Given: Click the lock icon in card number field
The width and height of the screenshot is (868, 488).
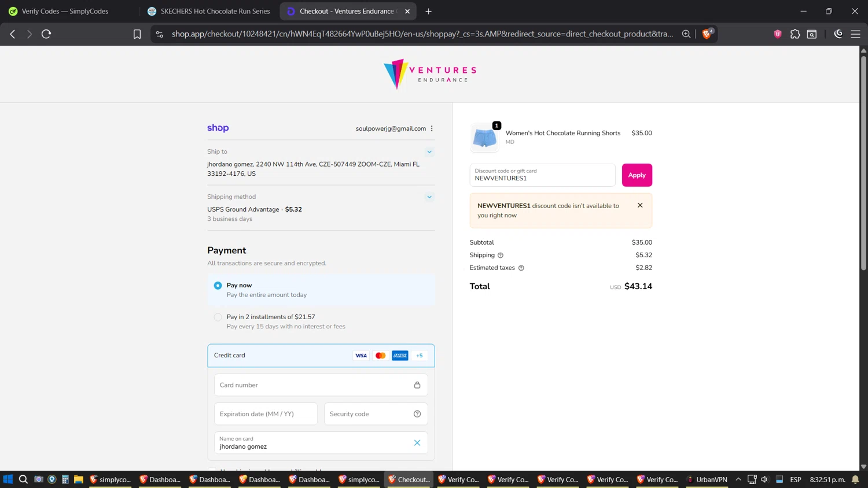Looking at the screenshot, I should [x=417, y=385].
